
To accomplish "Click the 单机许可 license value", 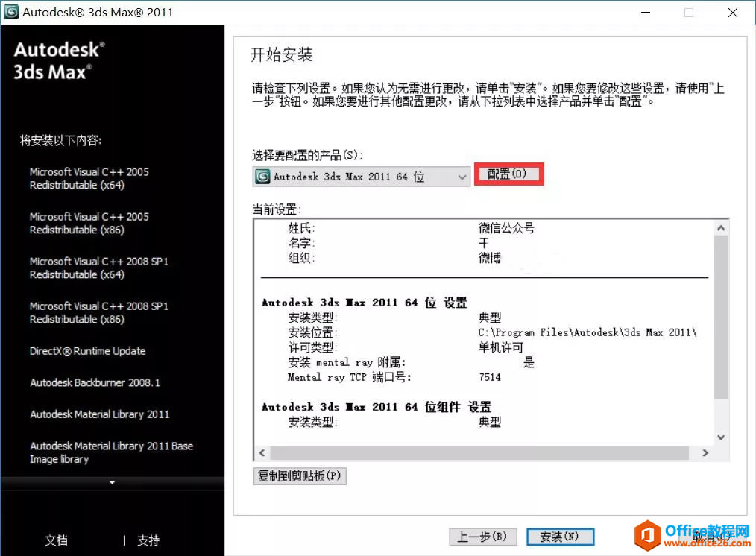I will pyautogui.click(x=500, y=347).
